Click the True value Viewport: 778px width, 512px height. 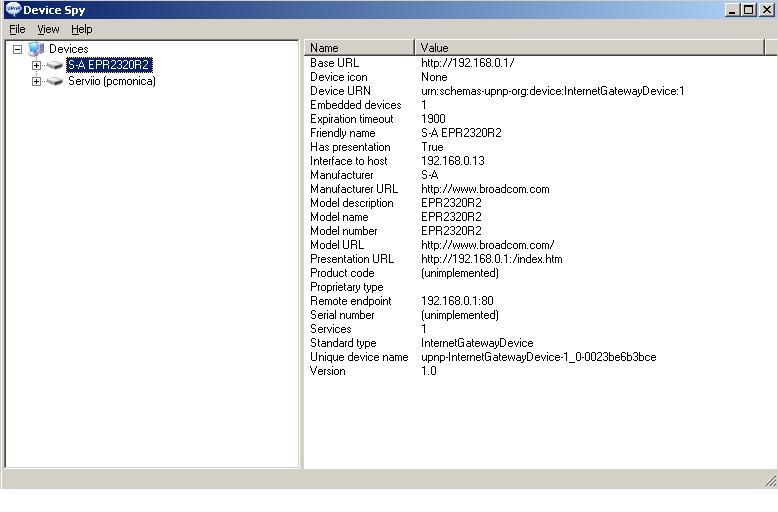pos(432,147)
